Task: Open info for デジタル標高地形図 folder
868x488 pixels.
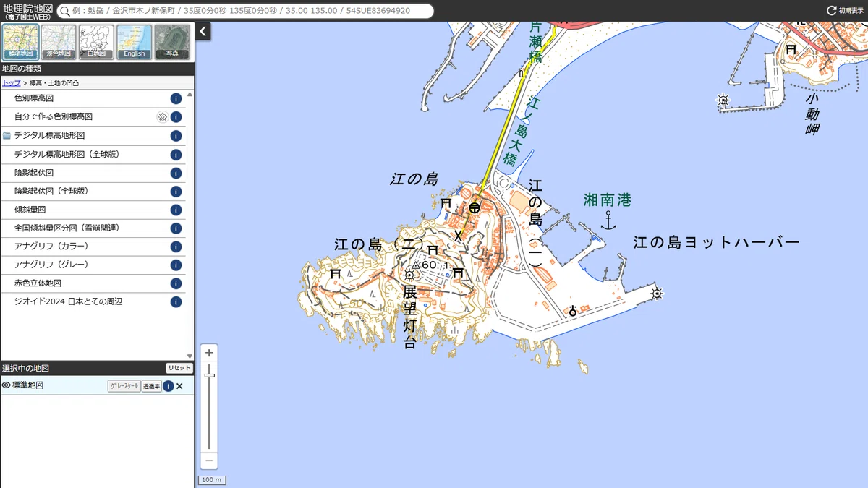Action: (x=176, y=136)
